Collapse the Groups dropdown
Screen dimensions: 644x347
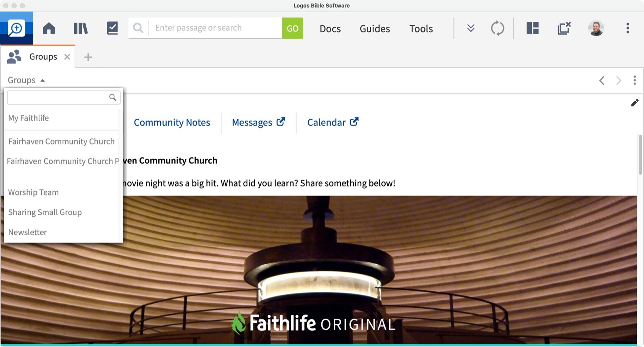coord(26,80)
